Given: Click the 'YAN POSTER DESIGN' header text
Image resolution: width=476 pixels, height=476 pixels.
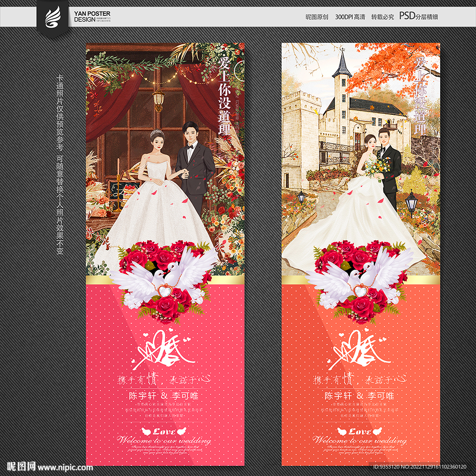Looking at the screenshot, I should pyautogui.click(x=92, y=16).
